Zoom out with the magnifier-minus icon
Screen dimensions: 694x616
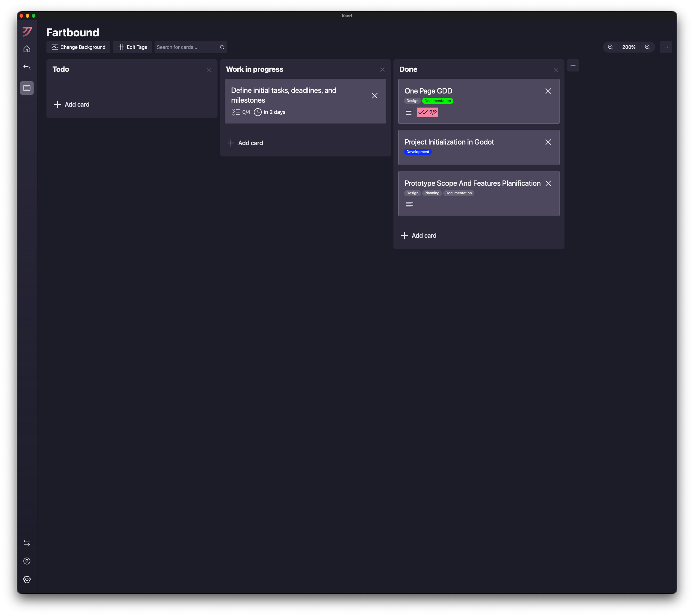coord(610,47)
